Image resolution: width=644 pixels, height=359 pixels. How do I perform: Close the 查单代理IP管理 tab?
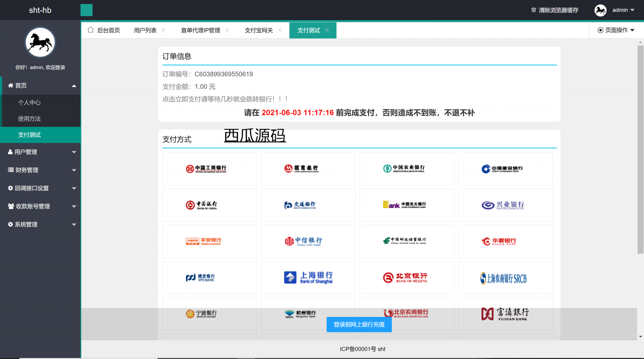point(227,30)
